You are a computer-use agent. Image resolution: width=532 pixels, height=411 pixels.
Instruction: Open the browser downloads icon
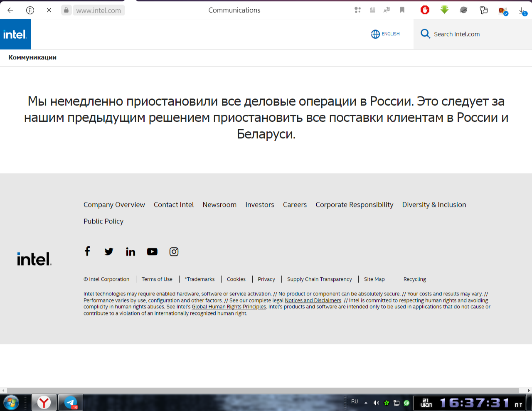pos(522,10)
